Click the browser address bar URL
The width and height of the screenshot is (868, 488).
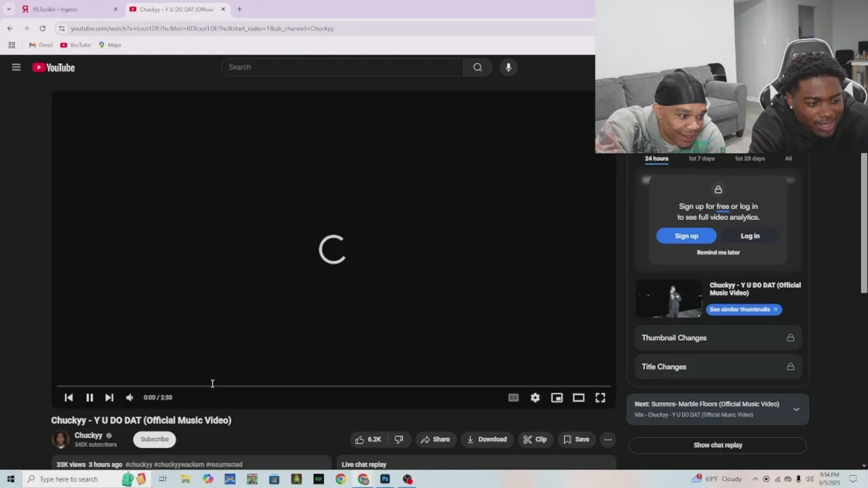[202, 28]
